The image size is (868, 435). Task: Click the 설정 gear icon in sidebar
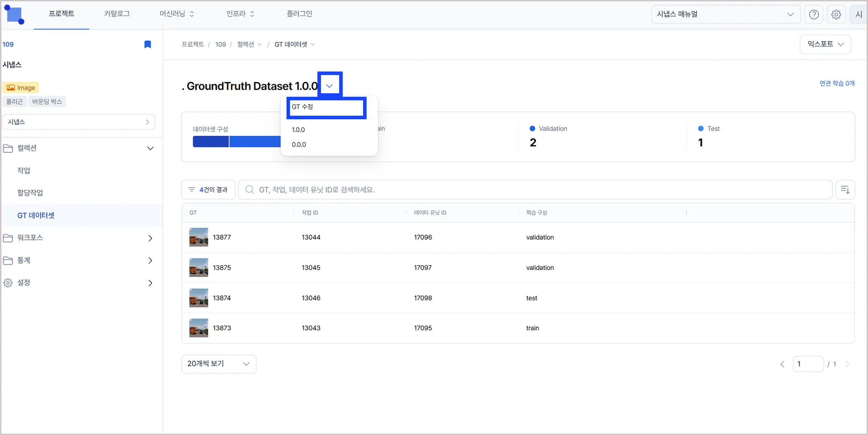[x=8, y=283]
